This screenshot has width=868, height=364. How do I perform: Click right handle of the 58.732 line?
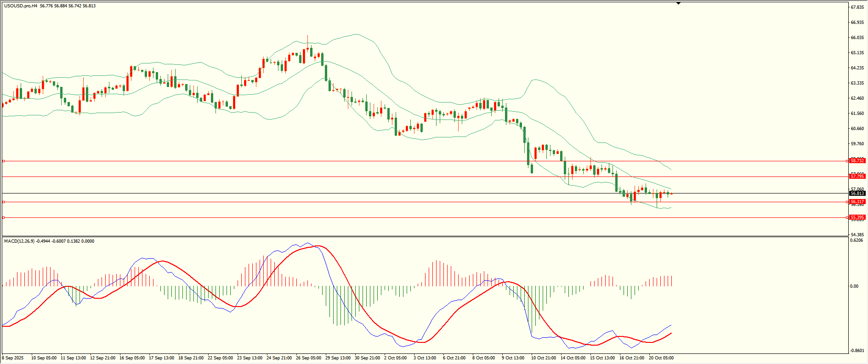[x=847, y=161]
